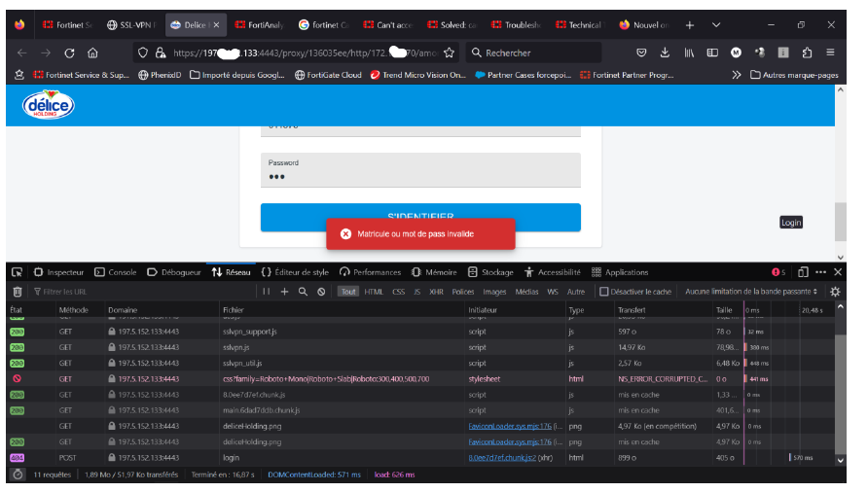Filter requests by WS

click(x=553, y=292)
